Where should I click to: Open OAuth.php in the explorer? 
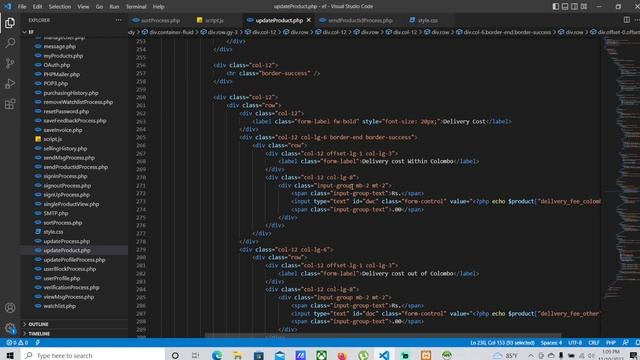coord(57,65)
